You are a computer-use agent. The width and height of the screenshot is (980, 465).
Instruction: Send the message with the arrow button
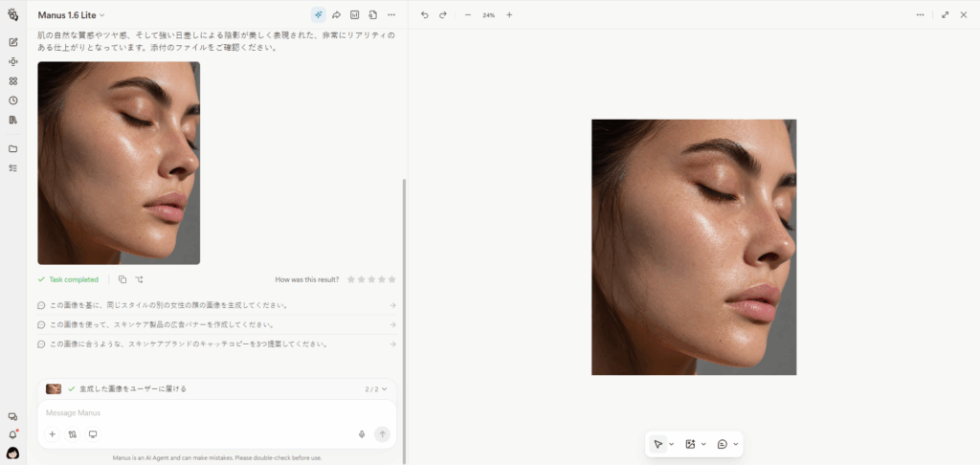pyautogui.click(x=382, y=434)
